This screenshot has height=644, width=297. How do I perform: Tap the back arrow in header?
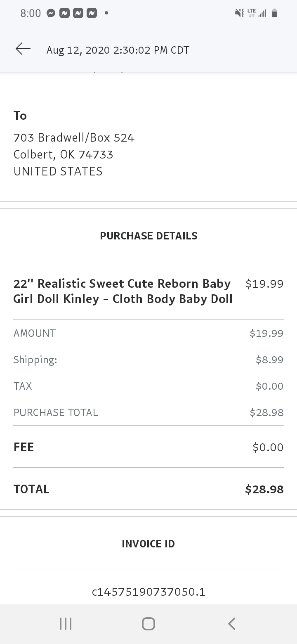23,49
